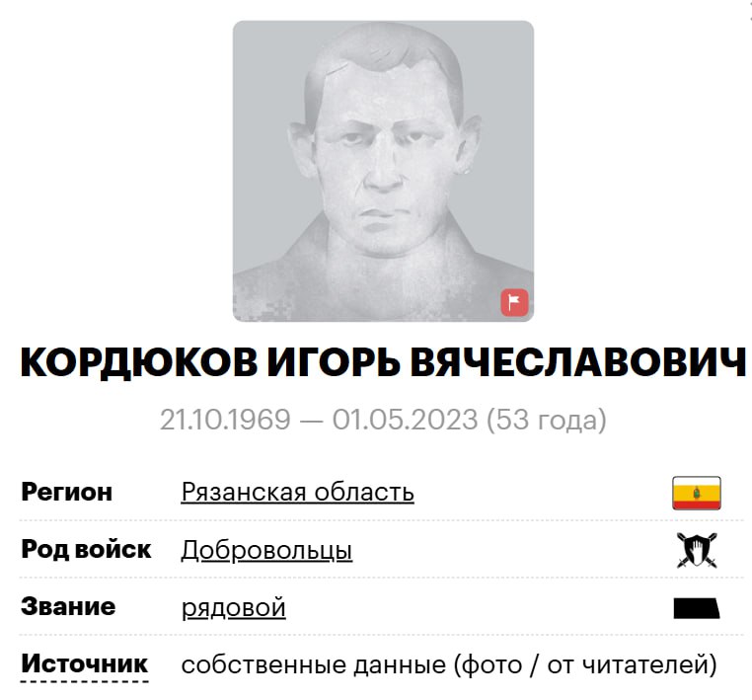Click the grayscale portrait image
Screen dimensions: 752x700
(383, 171)
